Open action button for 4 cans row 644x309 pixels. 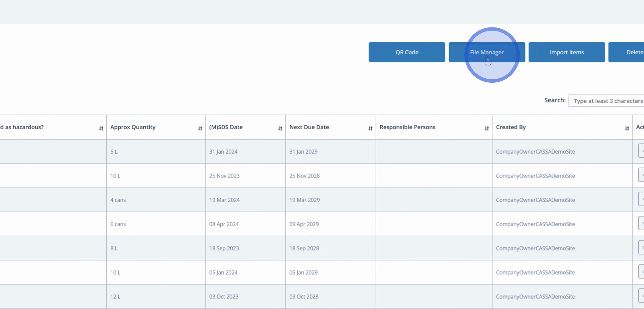coord(641,199)
